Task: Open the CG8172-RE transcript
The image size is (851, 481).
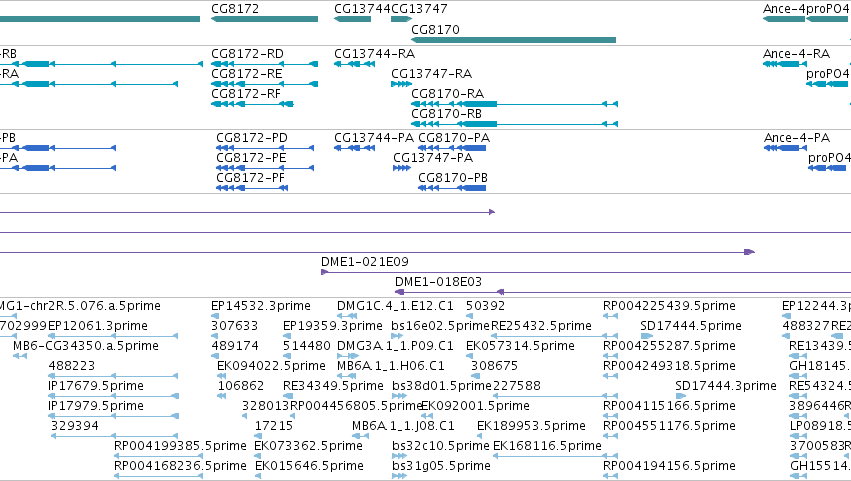Action: coord(264,84)
